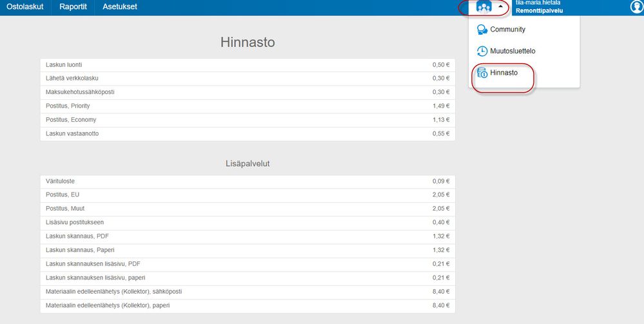Click price of Kollektor sähköposti forwarding

pyautogui.click(x=441, y=292)
